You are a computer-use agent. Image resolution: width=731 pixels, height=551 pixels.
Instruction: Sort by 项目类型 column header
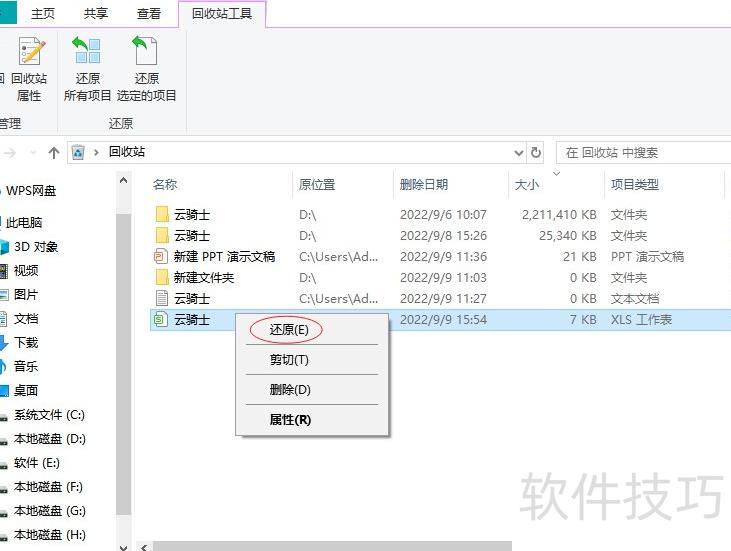[x=634, y=185]
